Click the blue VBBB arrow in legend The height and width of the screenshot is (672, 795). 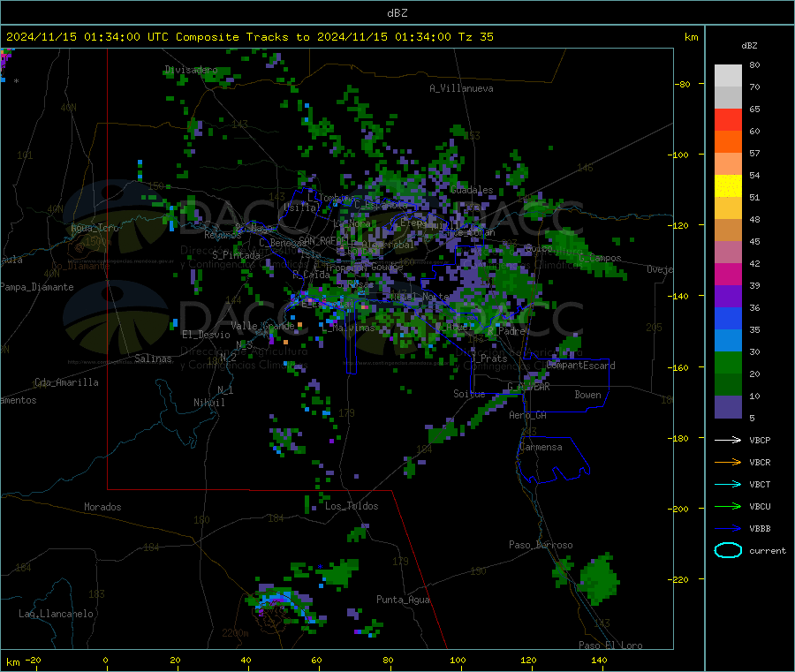click(728, 528)
